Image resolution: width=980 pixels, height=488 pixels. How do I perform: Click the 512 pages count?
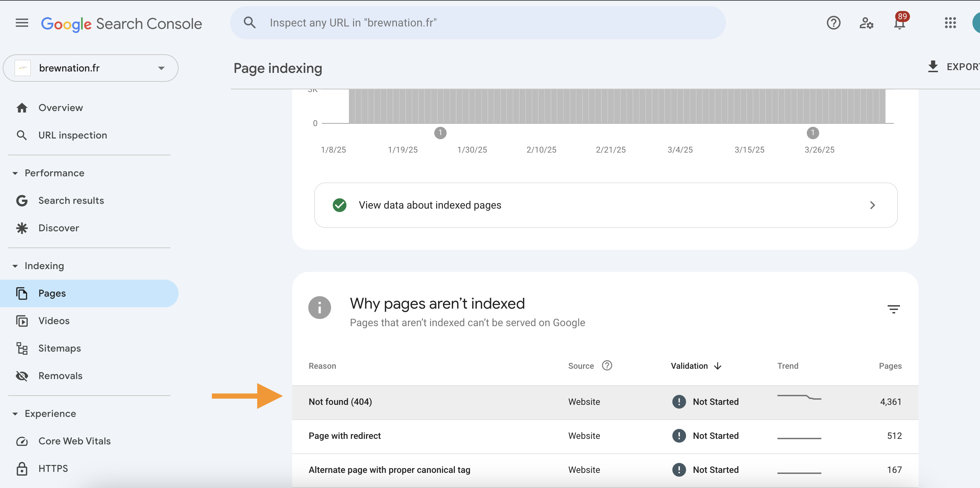click(894, 435)
